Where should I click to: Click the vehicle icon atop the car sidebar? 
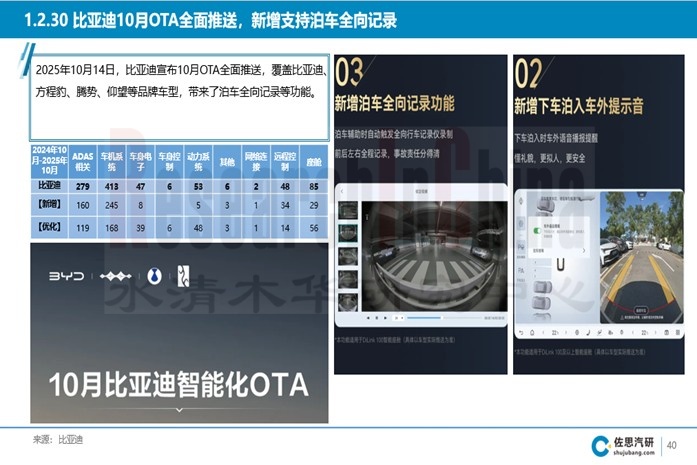pyautogui.click(x=521, y=201)
